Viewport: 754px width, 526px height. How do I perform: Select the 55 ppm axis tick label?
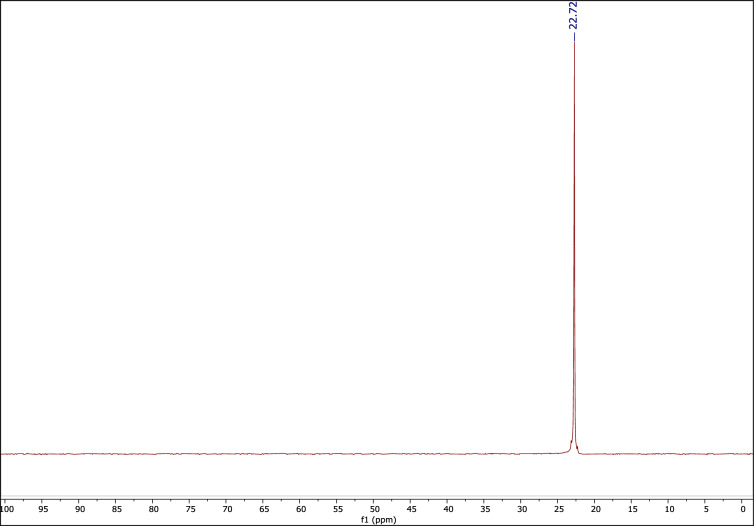pyautogui.click(x=338, y=509)
